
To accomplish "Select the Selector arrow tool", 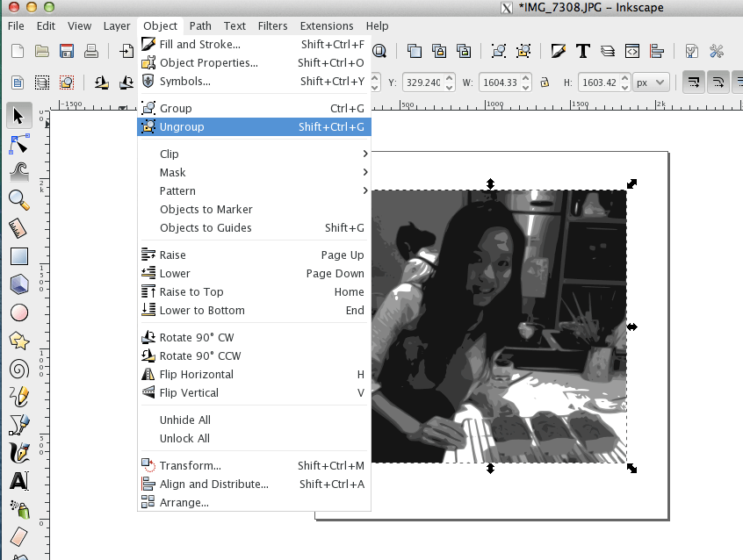I will coord(19,116).
